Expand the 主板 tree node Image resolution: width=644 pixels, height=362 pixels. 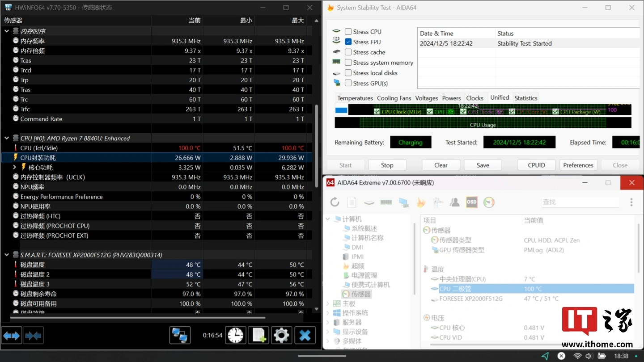point(328,303)
